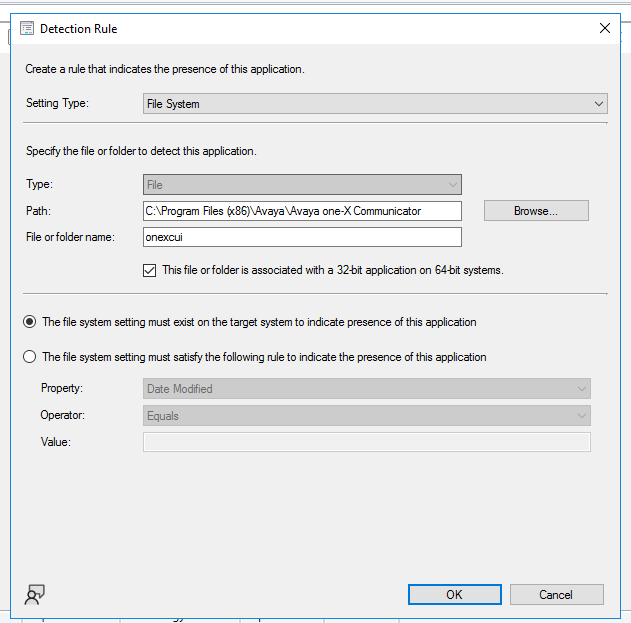
Task: Click the Browse... button
Action: [536, 210]
